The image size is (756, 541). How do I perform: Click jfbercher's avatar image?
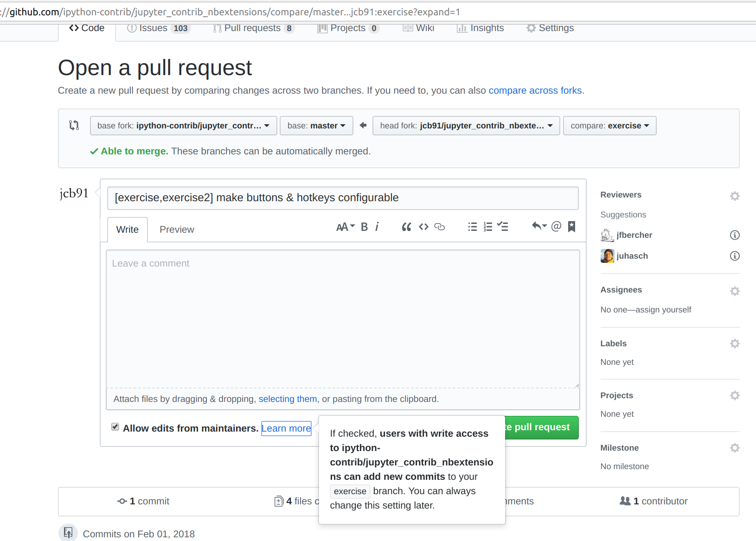(x=607, y=235)
